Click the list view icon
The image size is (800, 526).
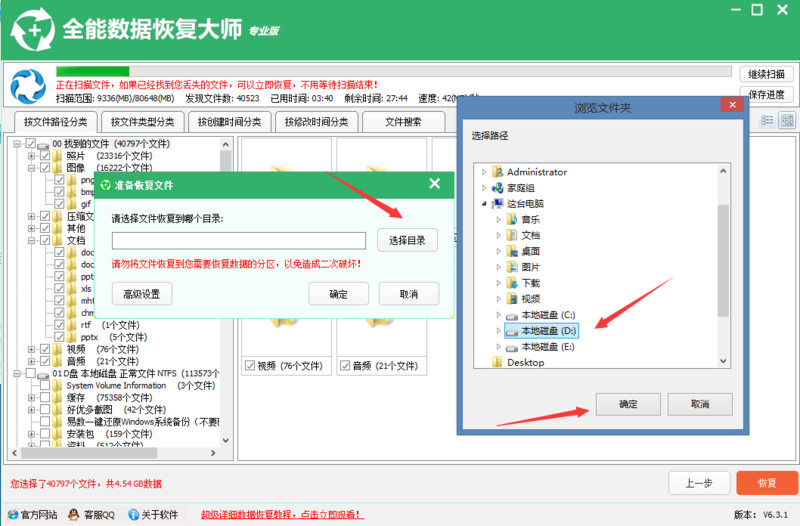pos(767,120)
